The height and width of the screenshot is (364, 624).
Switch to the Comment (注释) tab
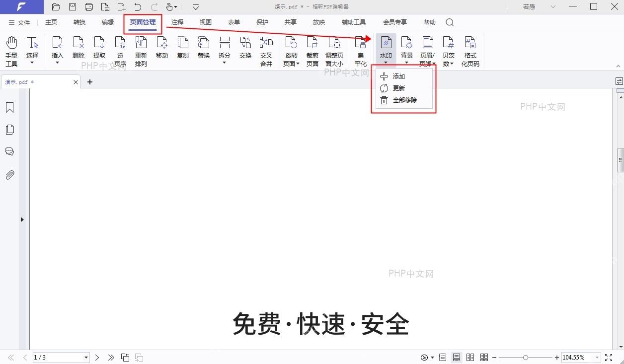[177, 22]
